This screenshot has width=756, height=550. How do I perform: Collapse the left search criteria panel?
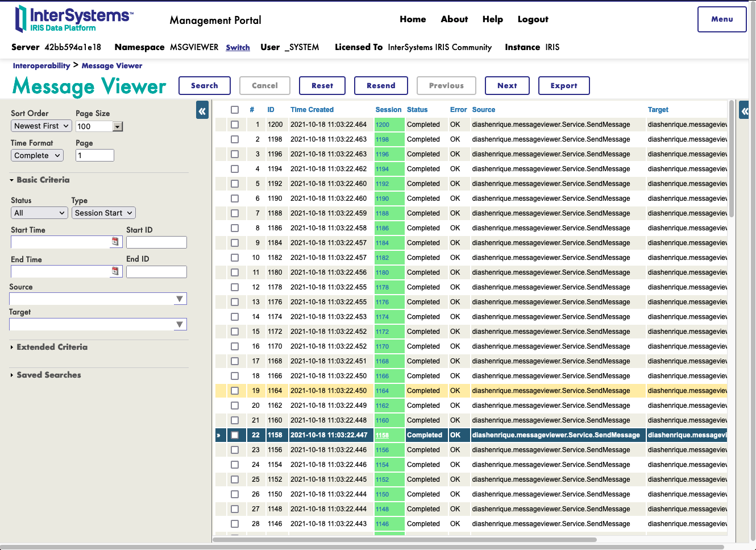(x=202, y=110)
